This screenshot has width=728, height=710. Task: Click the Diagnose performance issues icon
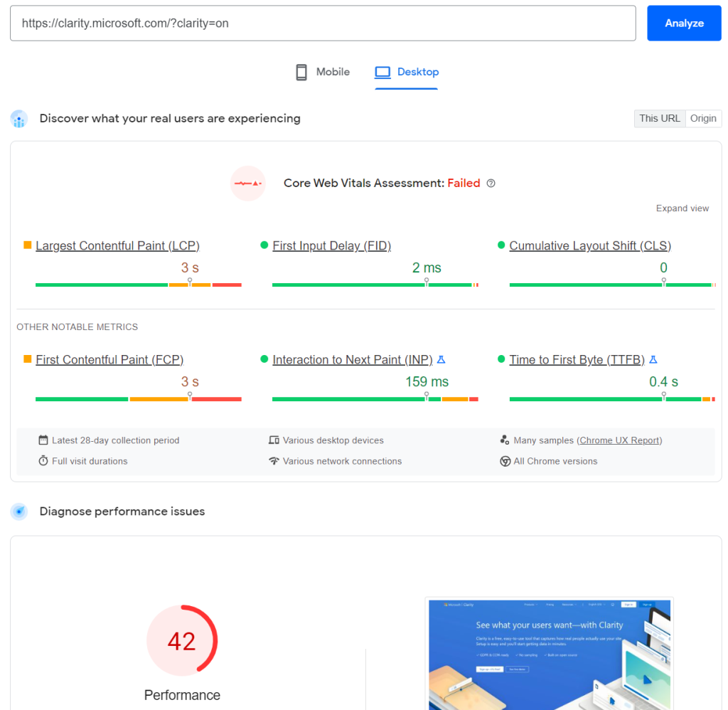click(19, 512)
